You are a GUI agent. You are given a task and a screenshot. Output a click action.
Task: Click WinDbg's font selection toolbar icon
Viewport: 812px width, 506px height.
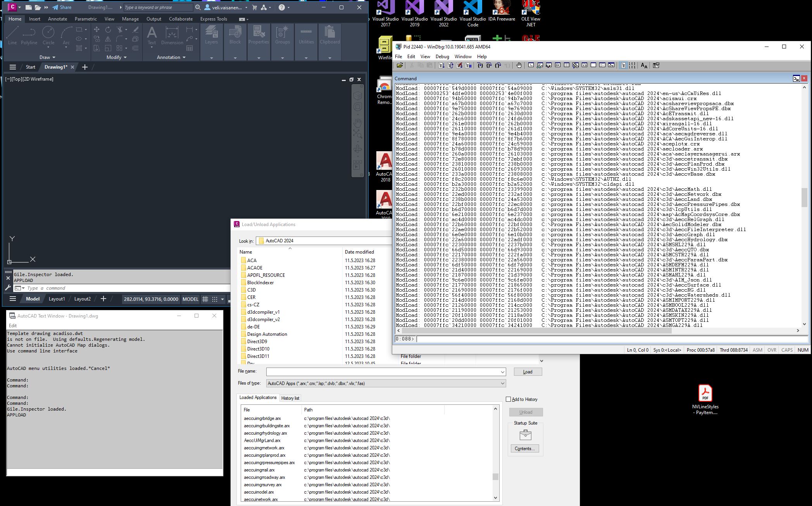[645, 65]
